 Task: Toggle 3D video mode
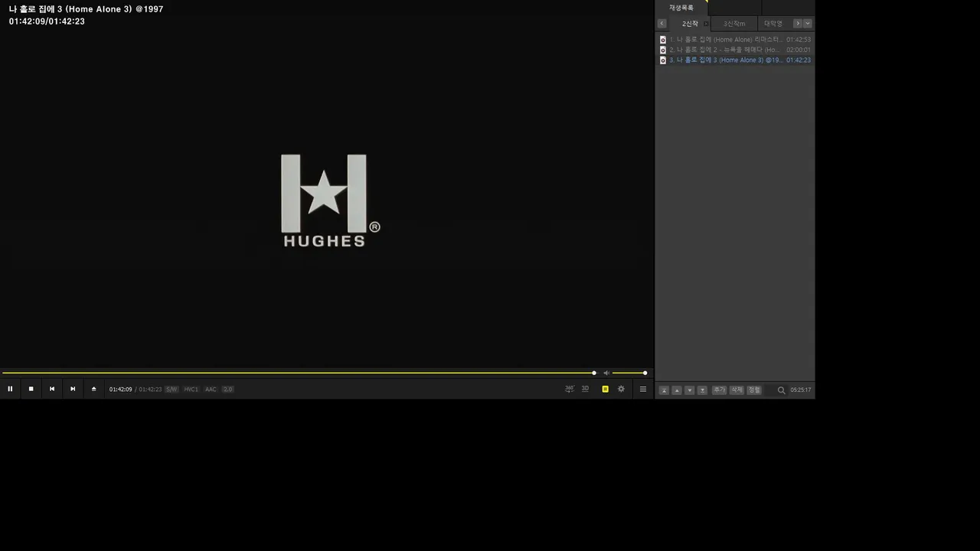(585, 389)
